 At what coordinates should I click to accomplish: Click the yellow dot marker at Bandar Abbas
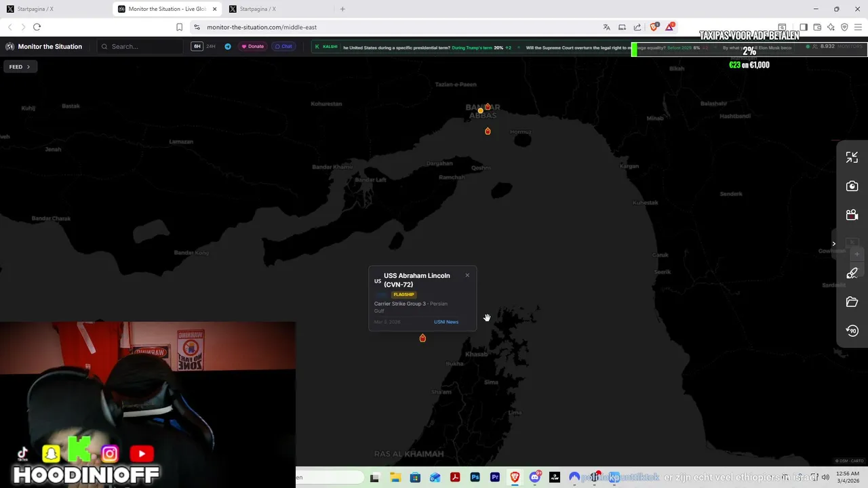pyautogui.click(x=481, y=110)
